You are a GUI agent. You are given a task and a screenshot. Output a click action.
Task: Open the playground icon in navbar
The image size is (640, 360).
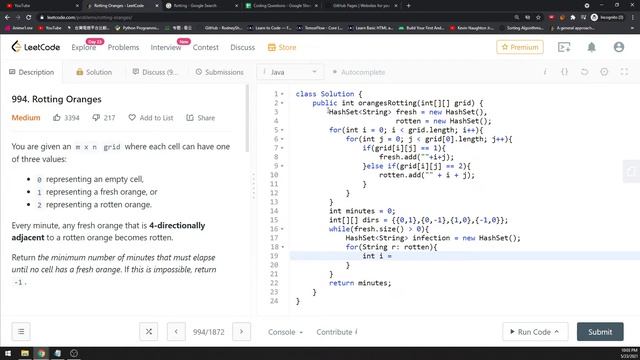pyautogui.click(x=564, y=47)
